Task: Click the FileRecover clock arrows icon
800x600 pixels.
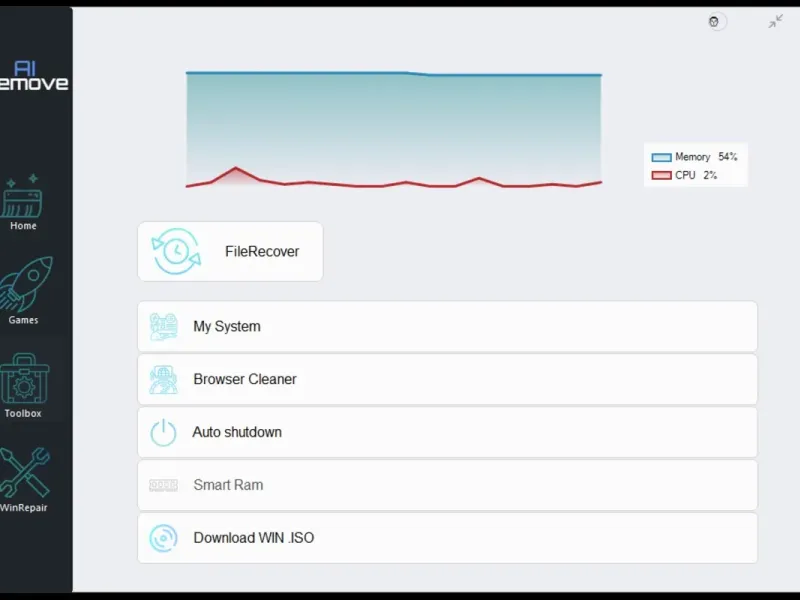Action: point(176,251)
